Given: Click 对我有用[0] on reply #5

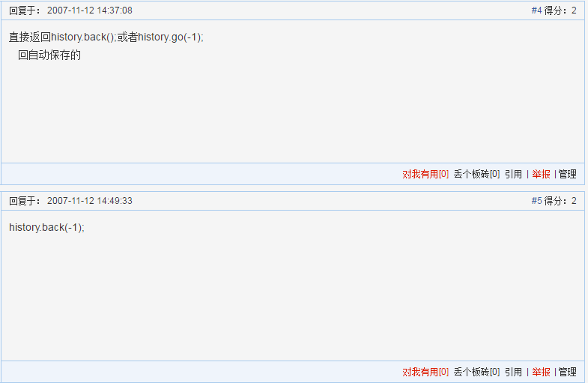Looking at the screenshot, I should [x=425, y=372].
